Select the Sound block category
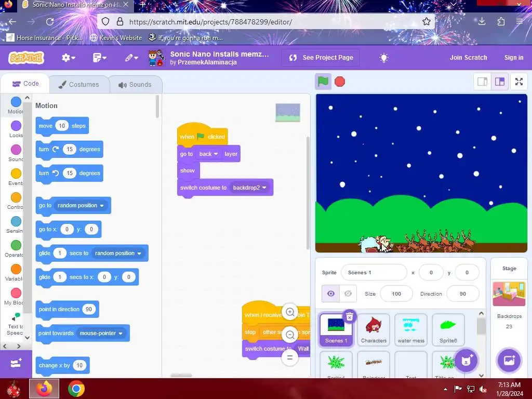 coord(16,153)
